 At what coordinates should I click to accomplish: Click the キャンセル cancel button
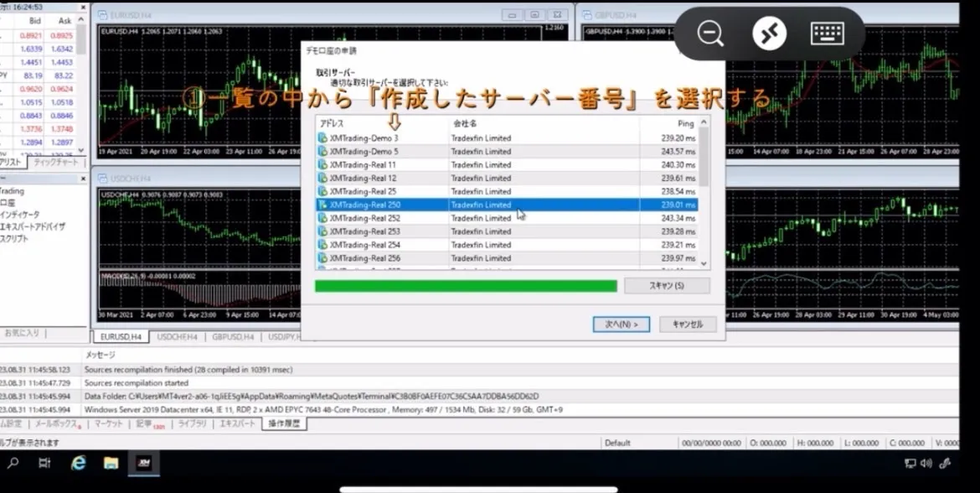[687, 324]
